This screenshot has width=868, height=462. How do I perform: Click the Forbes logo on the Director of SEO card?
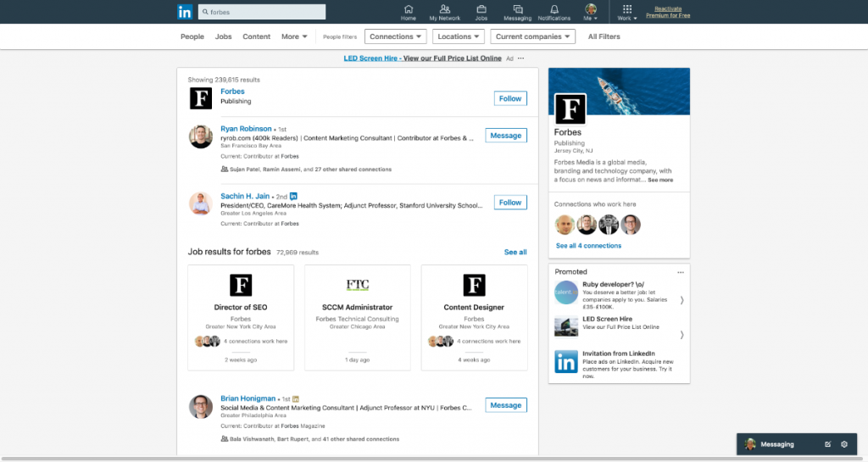pyautogui.click(x=241, y=285)
